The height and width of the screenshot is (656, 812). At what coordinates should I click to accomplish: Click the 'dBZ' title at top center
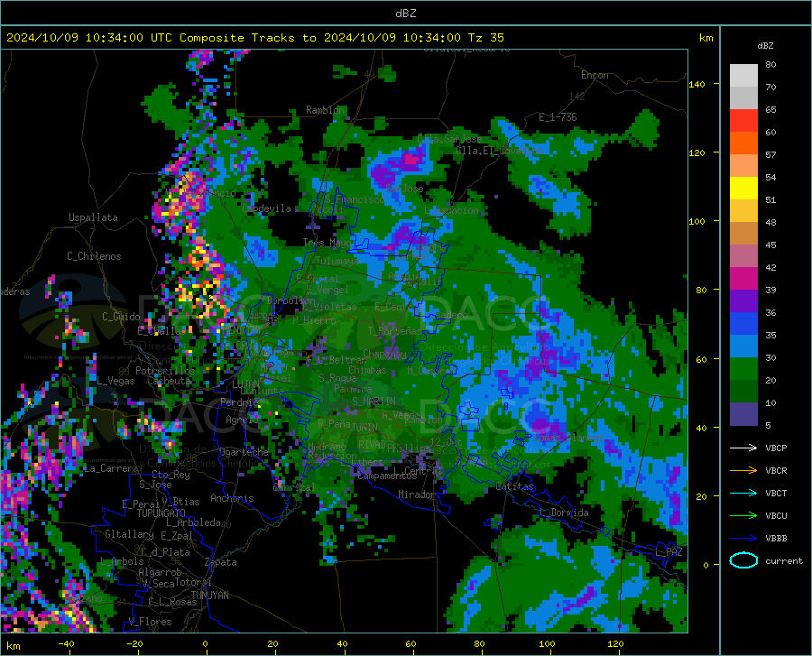405,14
